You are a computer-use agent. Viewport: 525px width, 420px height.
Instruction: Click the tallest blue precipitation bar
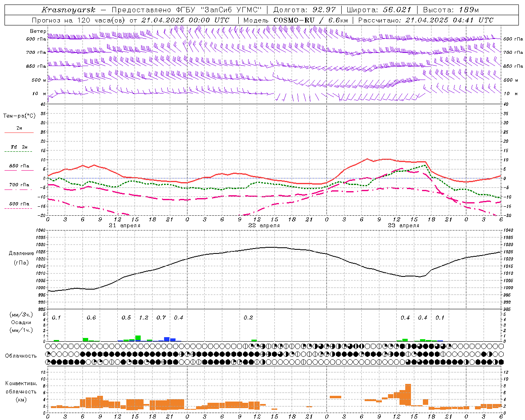[167, 339]
